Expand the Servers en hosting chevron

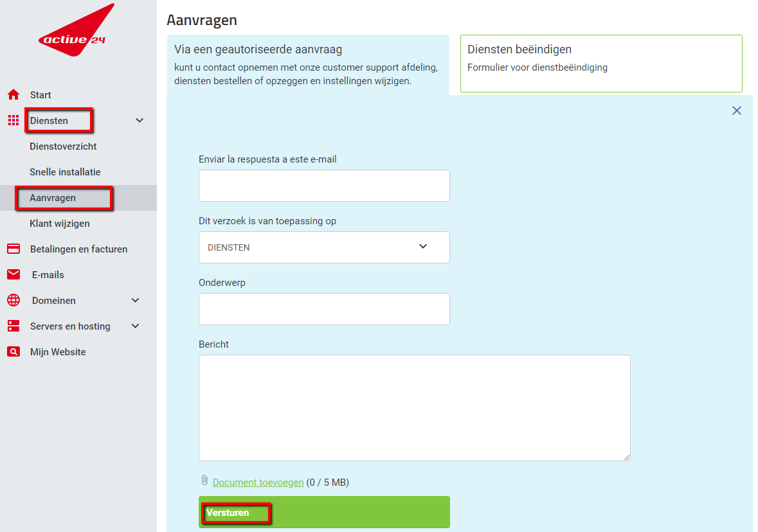click(x=136, y=326)
